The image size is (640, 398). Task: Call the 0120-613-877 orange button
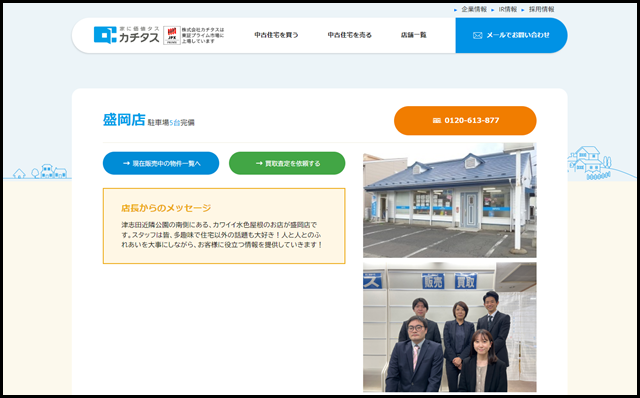(x=465, y=121)
